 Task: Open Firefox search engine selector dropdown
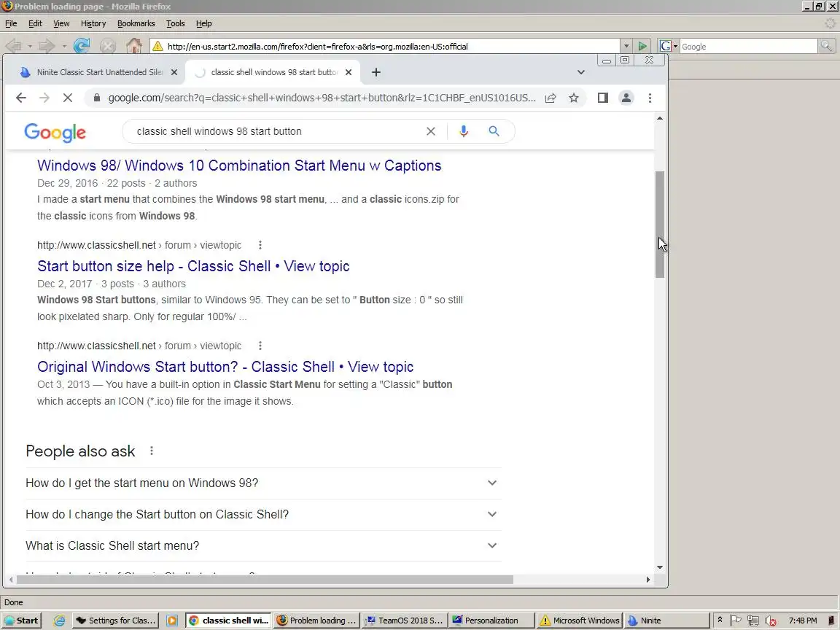[x=668, y=46]
